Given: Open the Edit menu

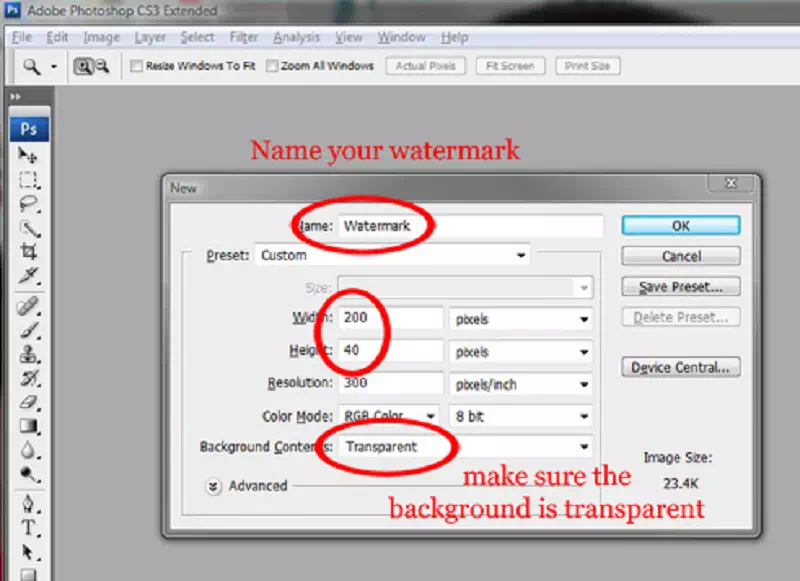Looking at the screenshot, I should [x=57, y=37].
